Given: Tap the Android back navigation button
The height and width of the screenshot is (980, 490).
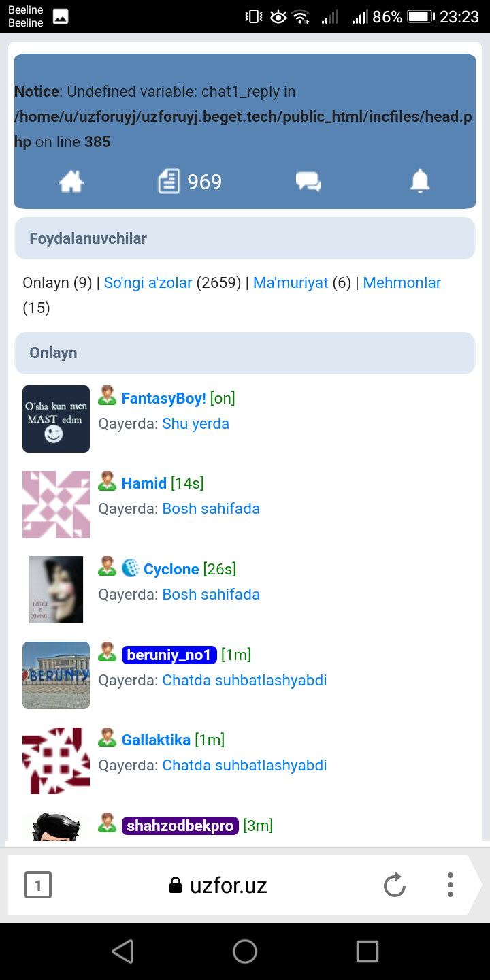Looking at the screenshot, I should [x=122, y=951].
